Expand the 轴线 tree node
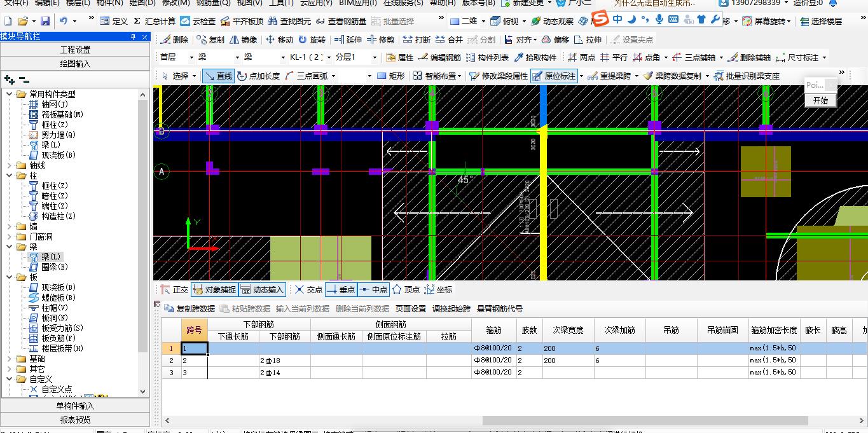This screenshot has height=433, width=868. coord(9,165)
